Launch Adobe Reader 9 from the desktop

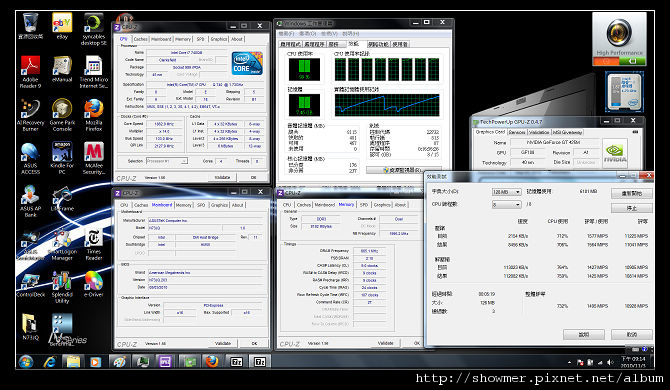coord(30,71)
